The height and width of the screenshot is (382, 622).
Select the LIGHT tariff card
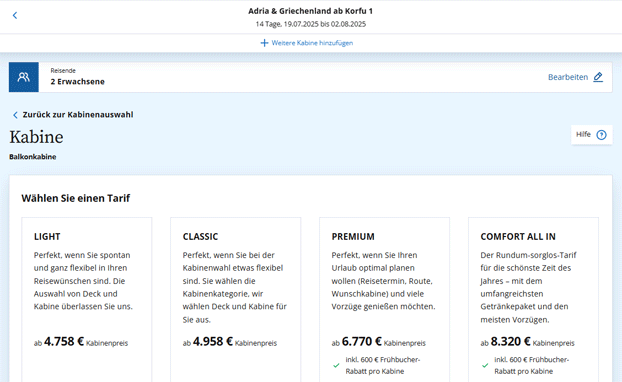tap(87, 299)
